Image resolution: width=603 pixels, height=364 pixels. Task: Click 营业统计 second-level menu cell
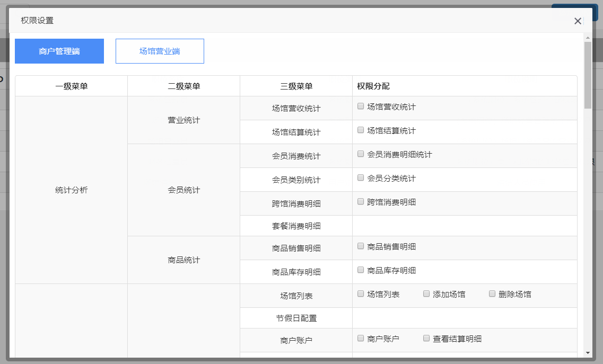[x=184, y=120]
